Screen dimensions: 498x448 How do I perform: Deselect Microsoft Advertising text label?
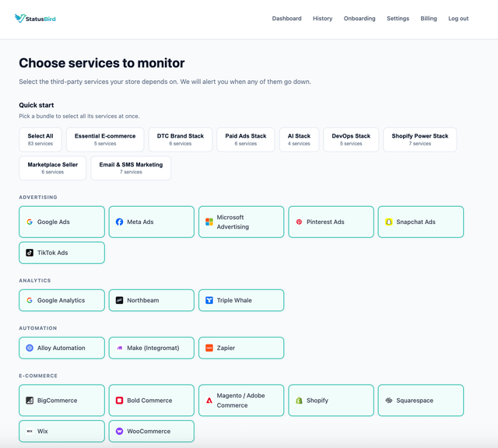[233, 222]
